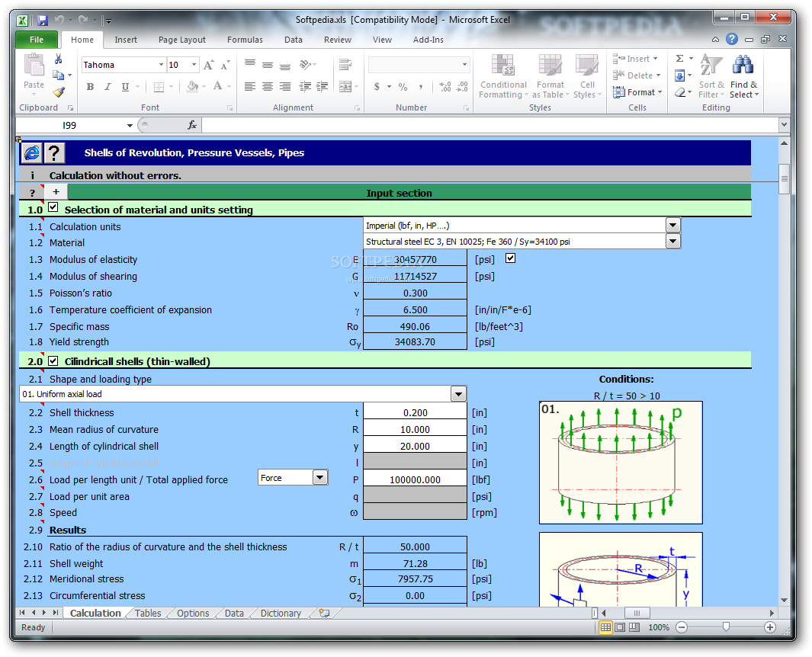
Task: Click the Internet Explorer icon in sheet header
Action: coord(31,152)
